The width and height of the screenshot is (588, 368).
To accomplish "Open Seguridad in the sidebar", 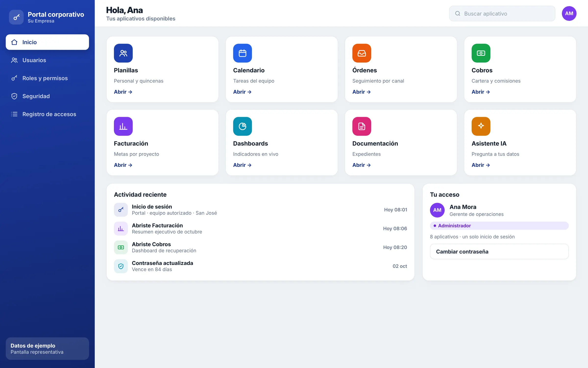I will pyautogui.click(x=47, y=96).
